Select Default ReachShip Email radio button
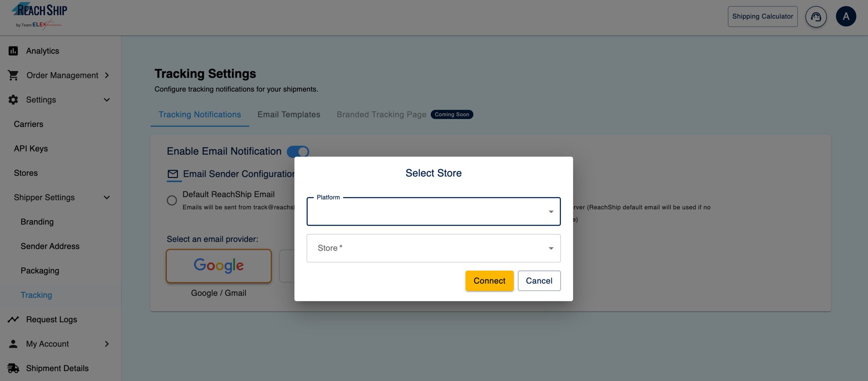 (x=172, y=201)
